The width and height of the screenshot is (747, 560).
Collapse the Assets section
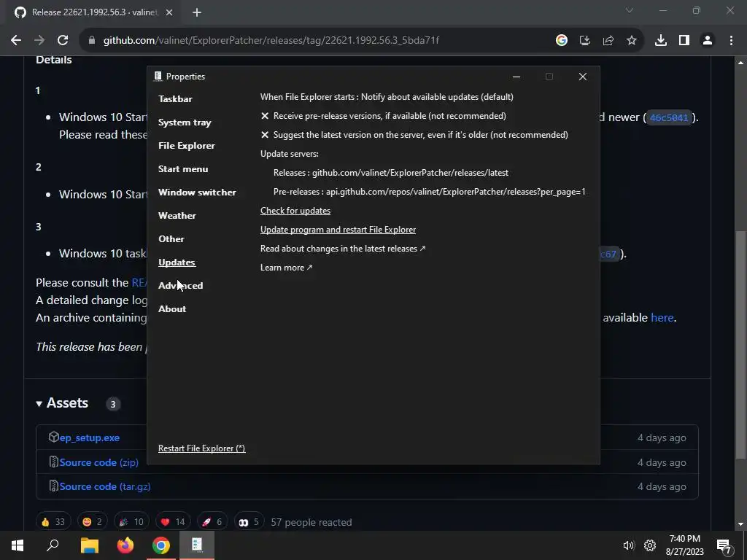(x=62, y=402)
